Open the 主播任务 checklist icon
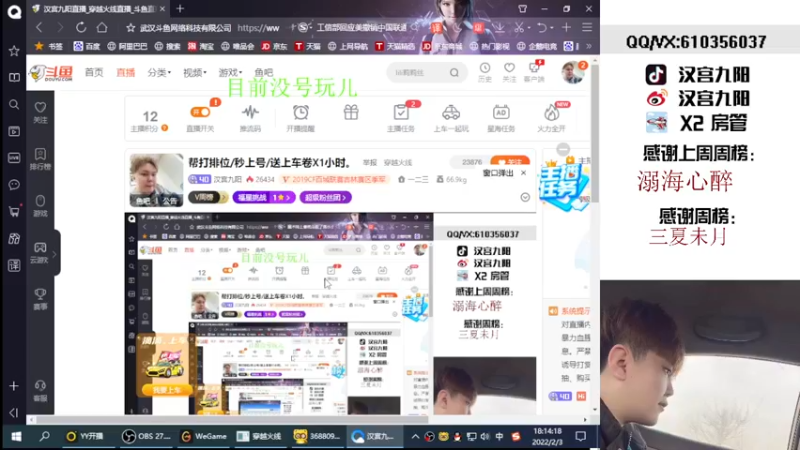The width and height of the screenshot is (800, 450). (x=401, y=118)
